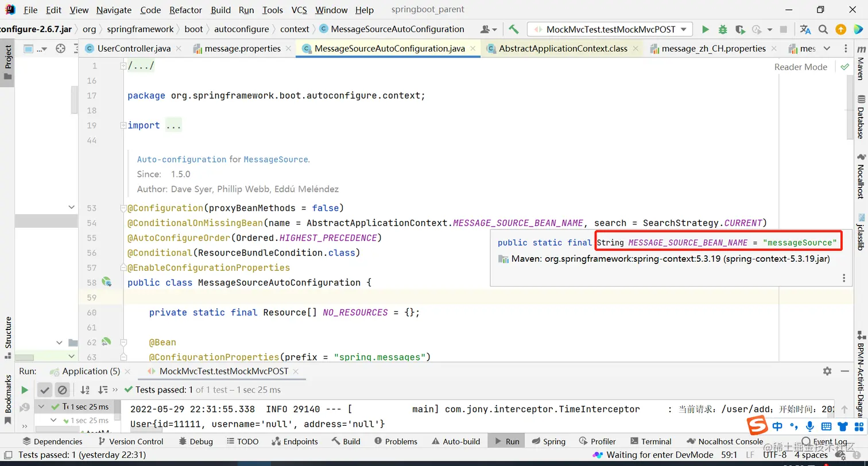This screenshot has width=868, height=466.
Task: Open the Navigate menu
Action: [x=114, y=10]
